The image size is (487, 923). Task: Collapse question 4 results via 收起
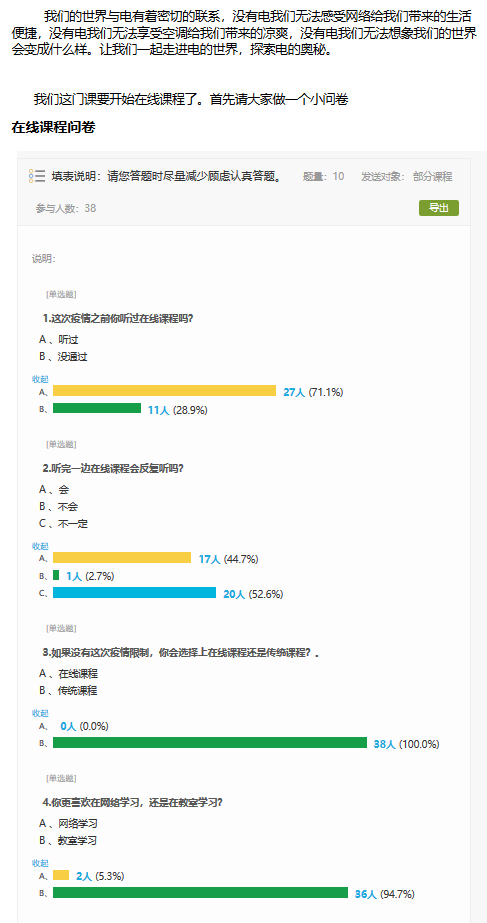coord(40,862)
